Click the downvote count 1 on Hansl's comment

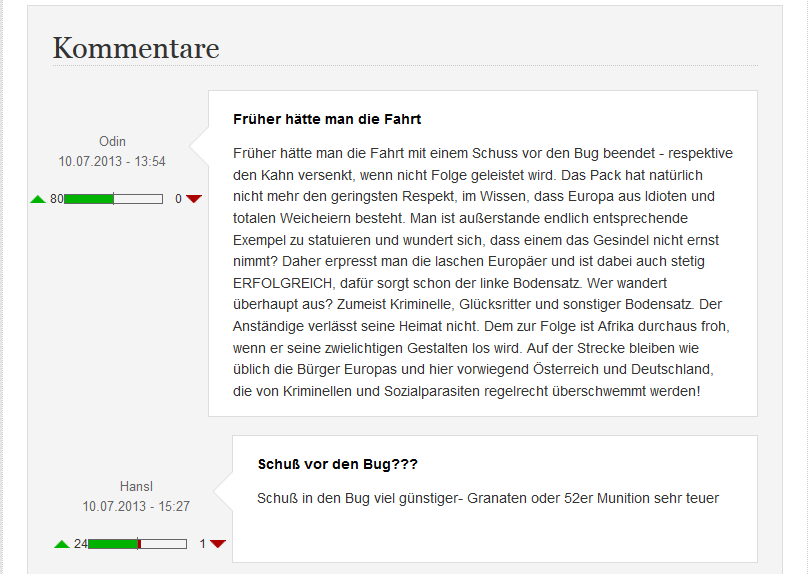coord(202,544)
